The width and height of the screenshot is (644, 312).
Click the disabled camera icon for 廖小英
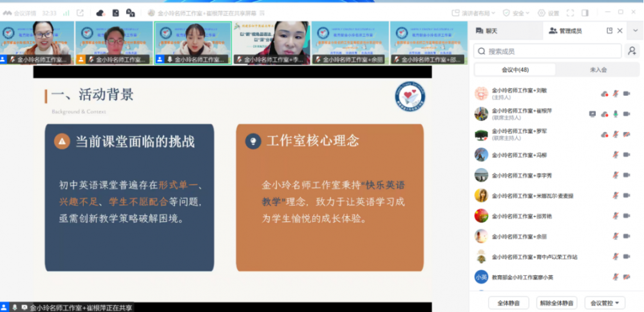click(627, 277)
